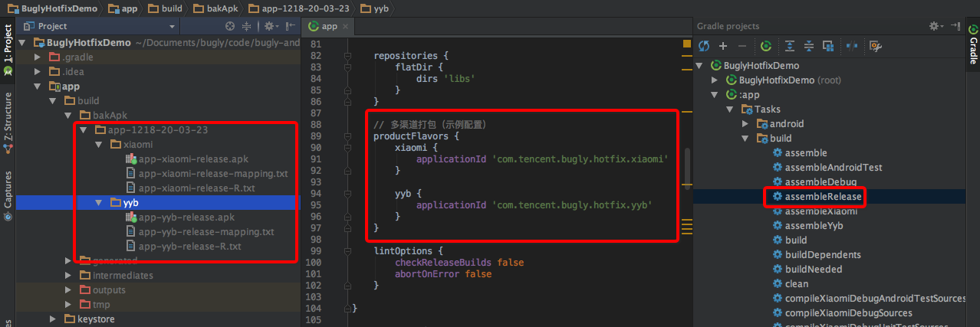Select app-yyb-release-R.txt file

click(183, 247)
